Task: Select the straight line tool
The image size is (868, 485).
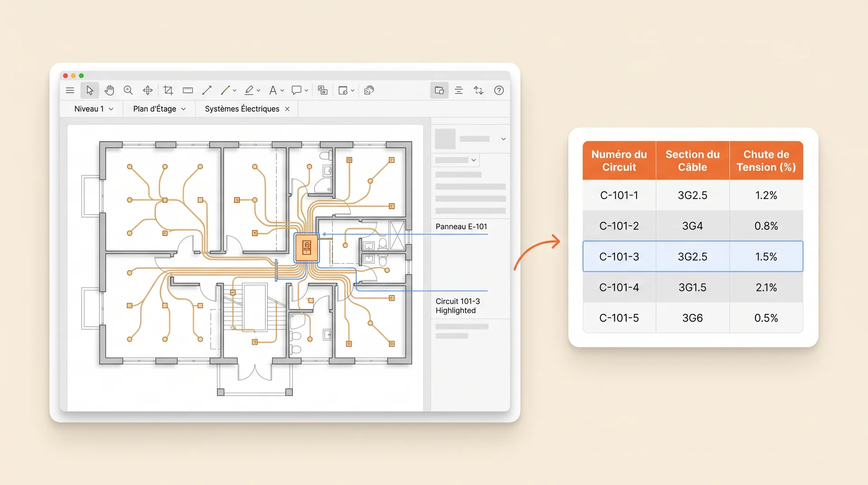Action: click(x=207, y=90)
